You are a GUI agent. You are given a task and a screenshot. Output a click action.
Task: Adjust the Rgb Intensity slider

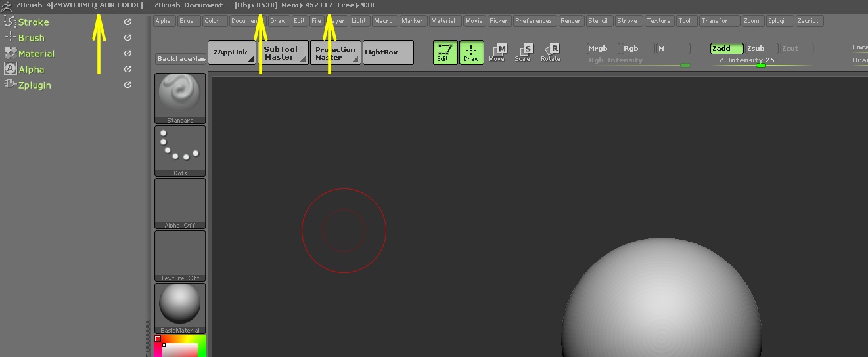[x=639, y=61]
